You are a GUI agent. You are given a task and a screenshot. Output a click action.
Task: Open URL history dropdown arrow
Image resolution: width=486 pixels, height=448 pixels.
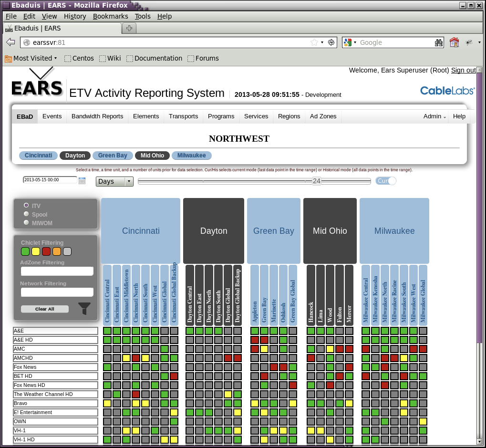pyautogui.click(x=322, y=42)
